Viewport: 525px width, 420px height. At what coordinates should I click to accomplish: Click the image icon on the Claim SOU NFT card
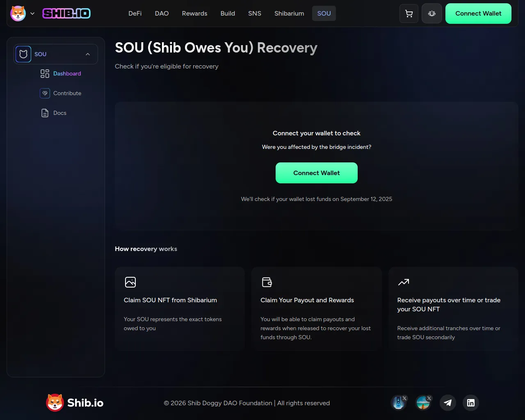pos(130,282)
